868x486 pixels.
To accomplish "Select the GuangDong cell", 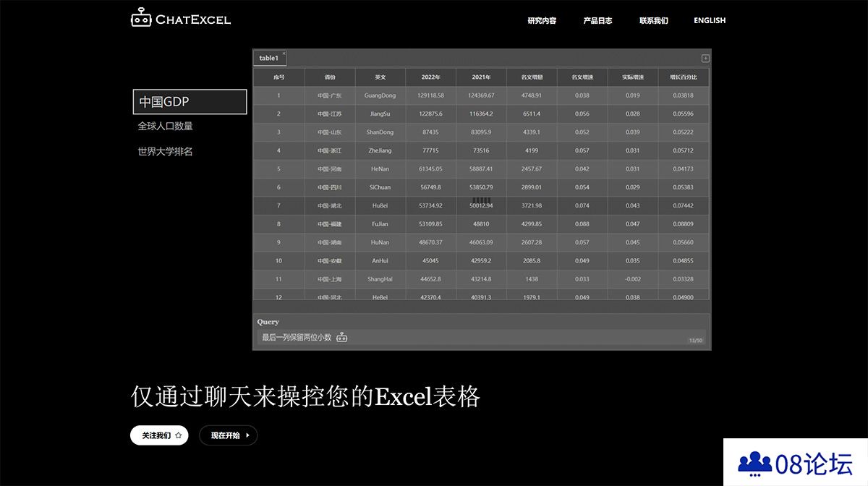I will [380, 95].
